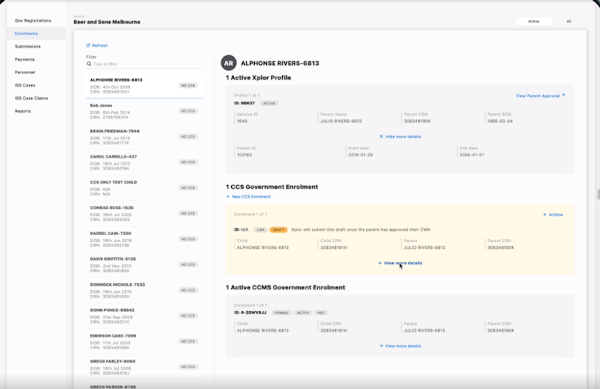Click the external-link arrow after View Parent Approval
Viewport: 600px width, 389px height.
pos(564,95)
